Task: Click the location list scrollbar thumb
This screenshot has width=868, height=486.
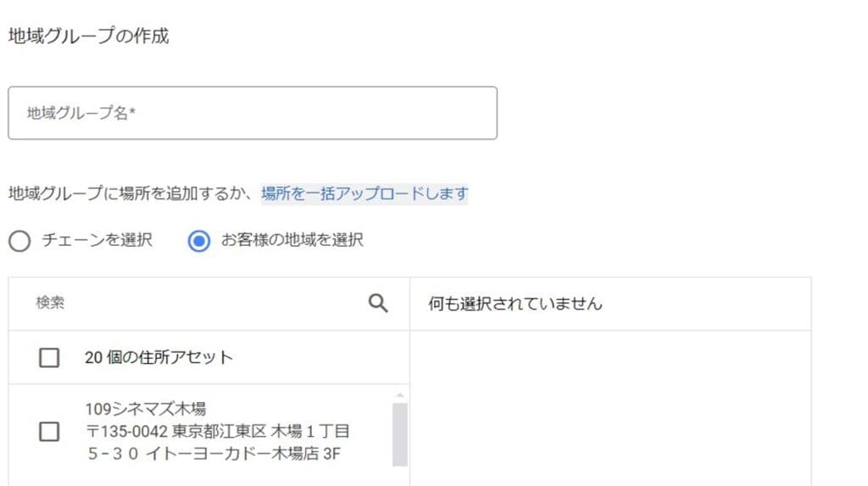Action: point(400,434)
